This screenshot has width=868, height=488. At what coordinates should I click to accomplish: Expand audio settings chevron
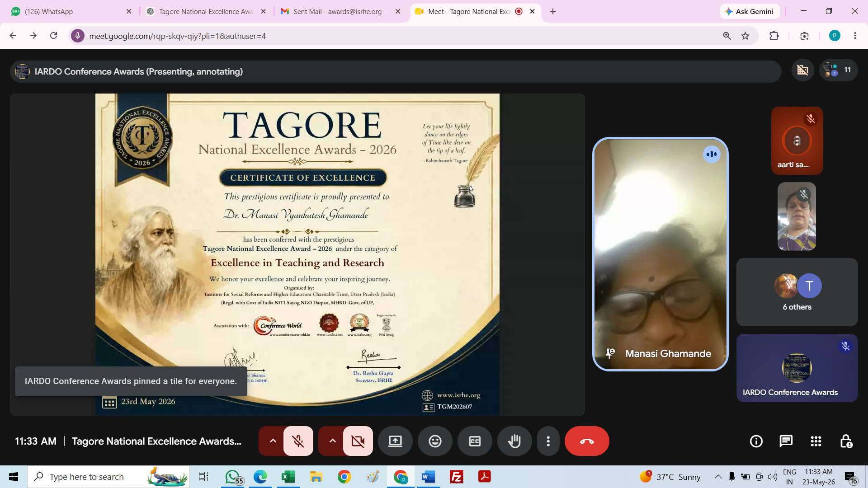tap(273, 441)
